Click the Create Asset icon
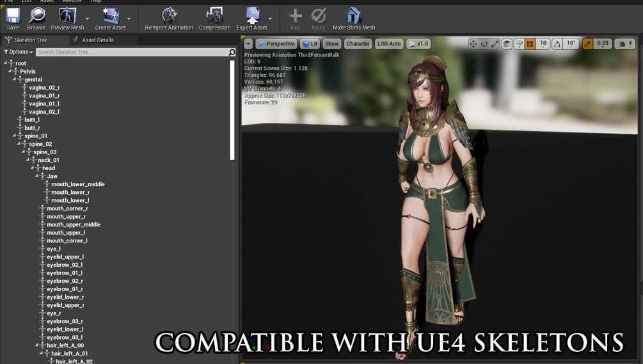643x364 pixels. pos(110,16)
